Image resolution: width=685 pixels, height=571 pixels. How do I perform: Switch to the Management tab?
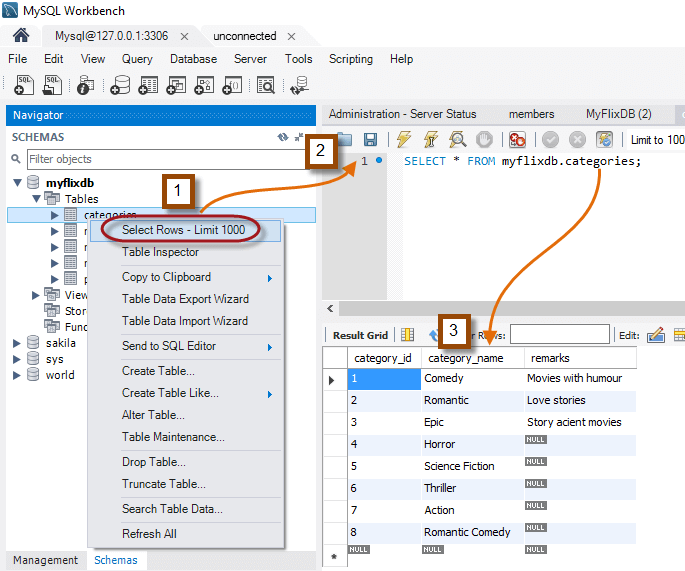pos(45,560)
